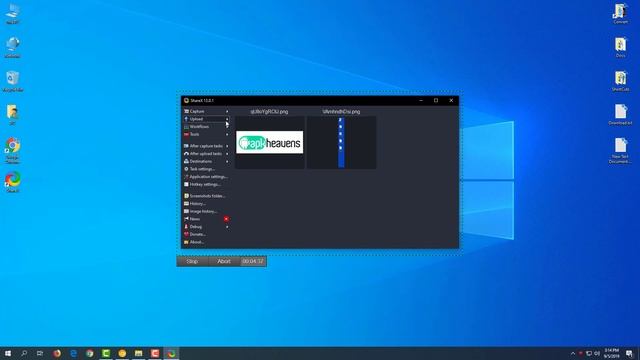Open the Screenshots folder via its icon

pos(186,196)
